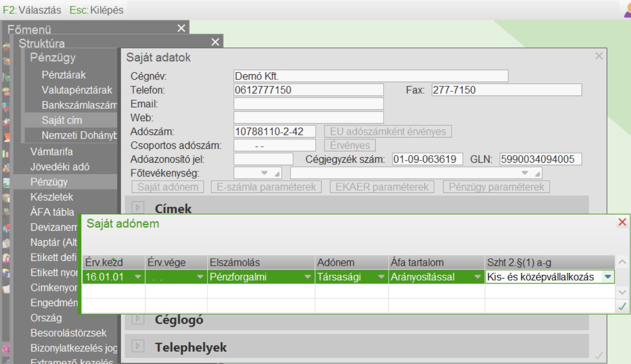Click F2: Választás in the top bar
This screenshot has height=364, width=631.
[x=32, y=10]
